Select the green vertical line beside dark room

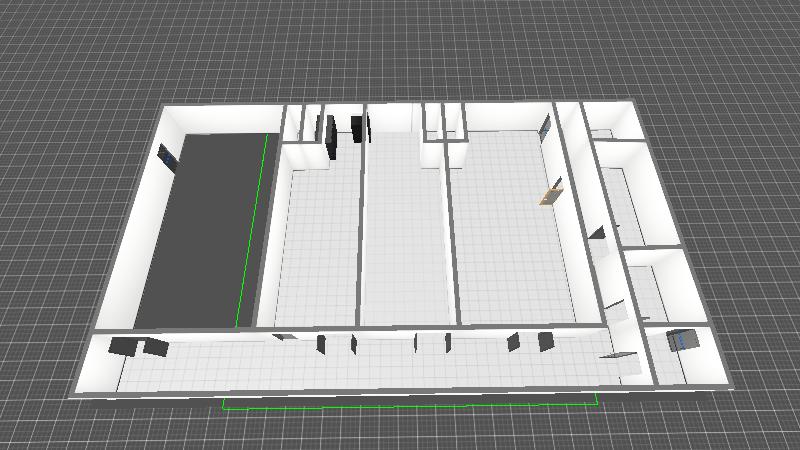point(252,230)
